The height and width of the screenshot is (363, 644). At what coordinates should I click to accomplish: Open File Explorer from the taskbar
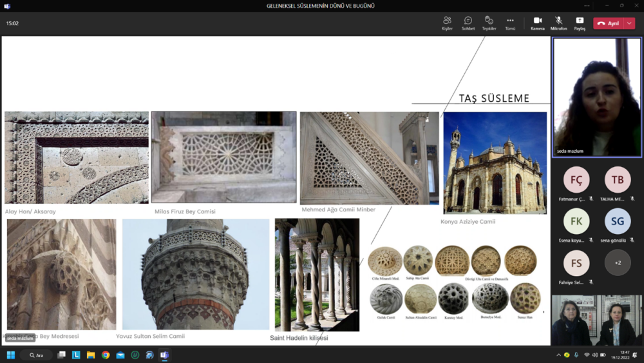pos(91,355)
